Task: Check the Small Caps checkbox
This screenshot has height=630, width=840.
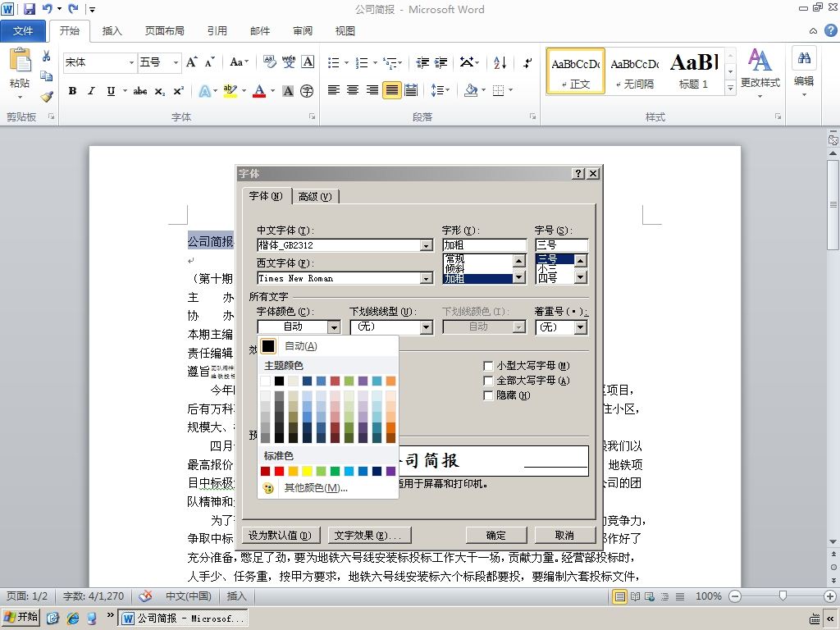Action: pos(488,366)
